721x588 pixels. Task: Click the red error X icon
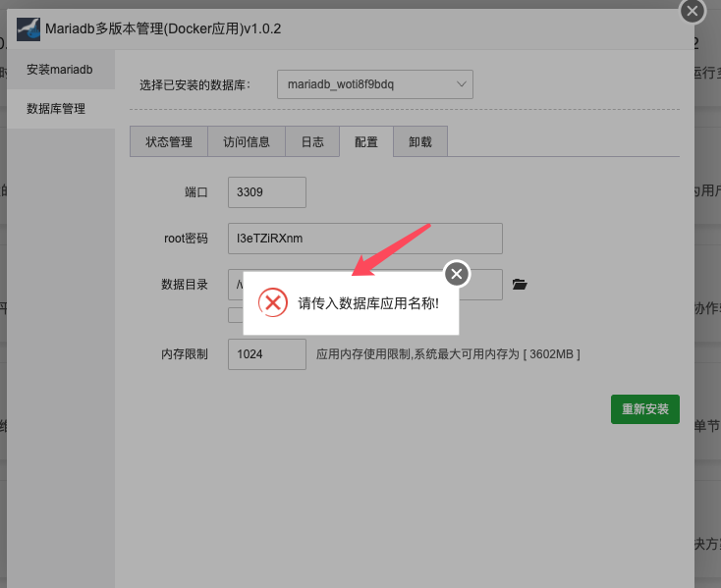click(273, 302)
